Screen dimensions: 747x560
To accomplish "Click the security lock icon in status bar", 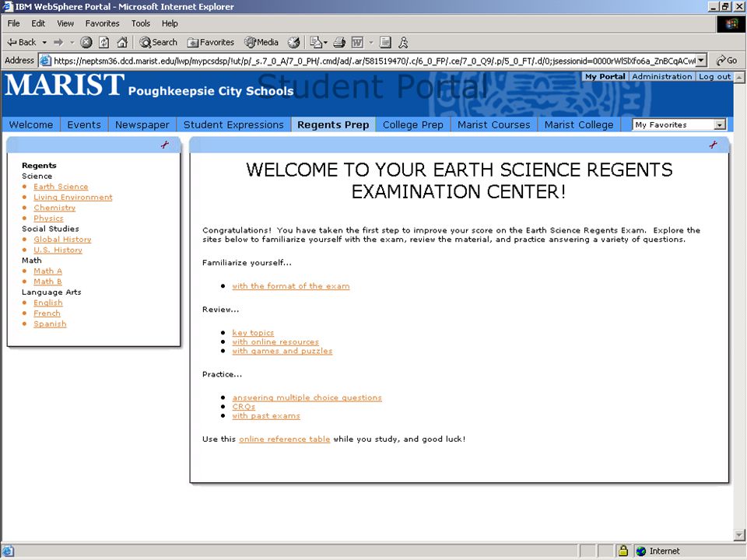I will click(x=623, y=551).
